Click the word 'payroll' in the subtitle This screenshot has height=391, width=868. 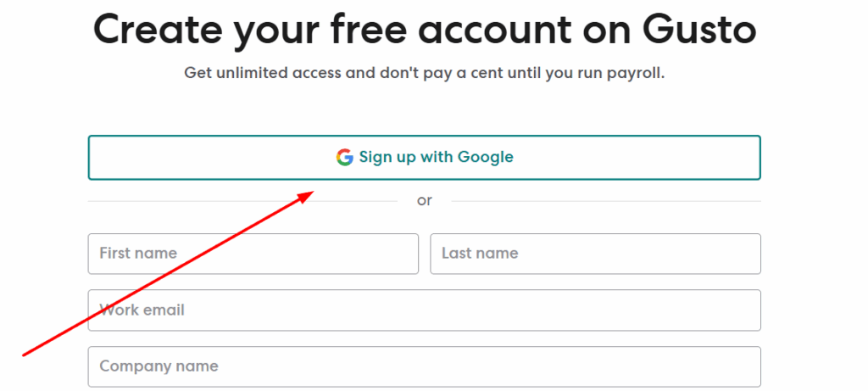[x=634, y=73]
